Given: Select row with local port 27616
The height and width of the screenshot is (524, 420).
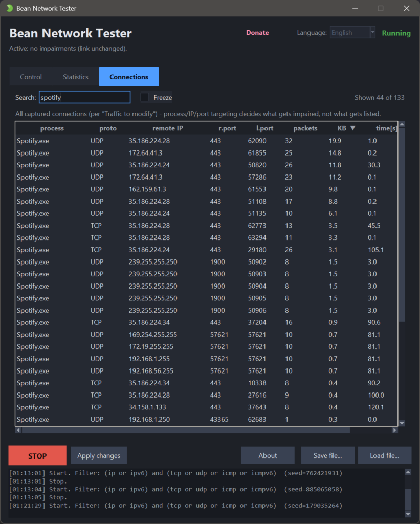Looking at the screenshot, I should pos(207,395).
